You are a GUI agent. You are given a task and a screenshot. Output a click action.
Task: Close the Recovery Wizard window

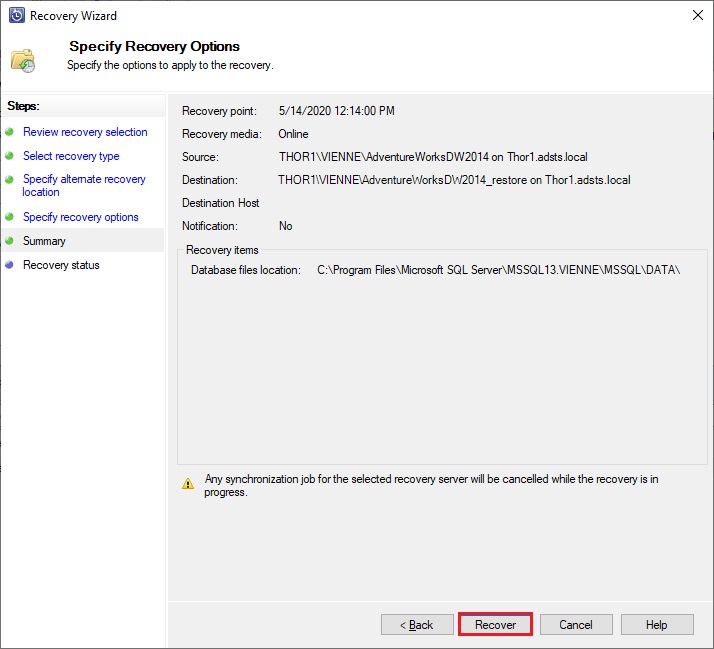[698, 15]
